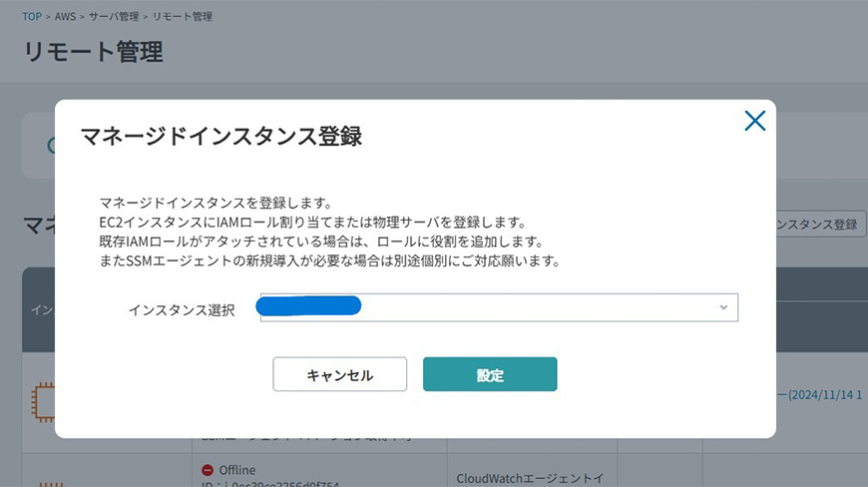
Task: Open the インスタンス選択 dropdown
Action: pyautogui.click(x=499, y=307)
